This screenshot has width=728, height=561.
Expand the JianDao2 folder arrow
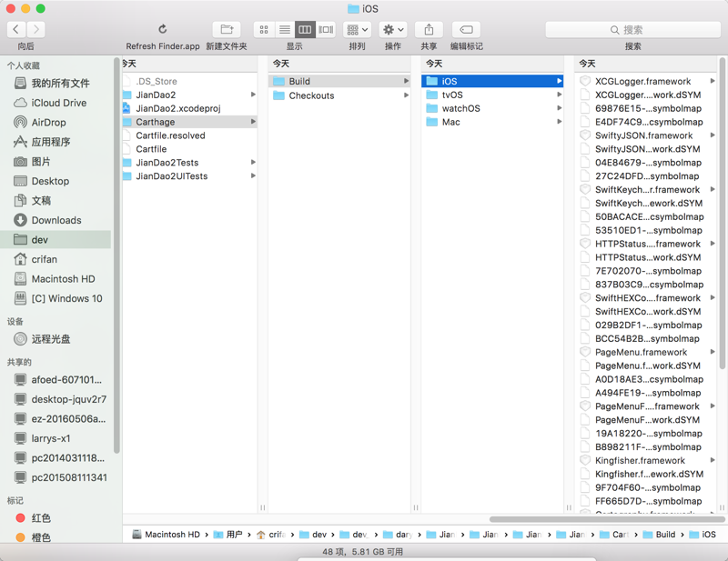coord(253,95)
